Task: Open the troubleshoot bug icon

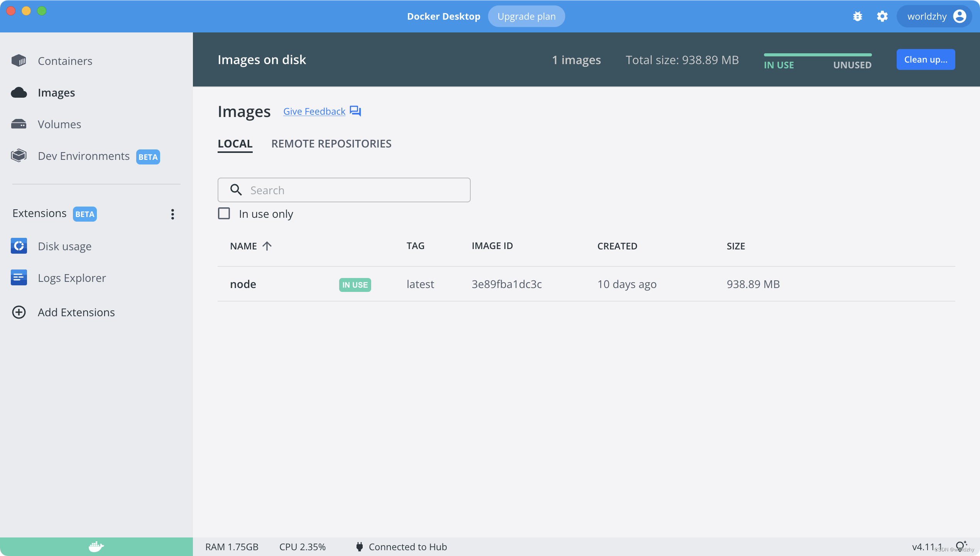Action: 857,17
